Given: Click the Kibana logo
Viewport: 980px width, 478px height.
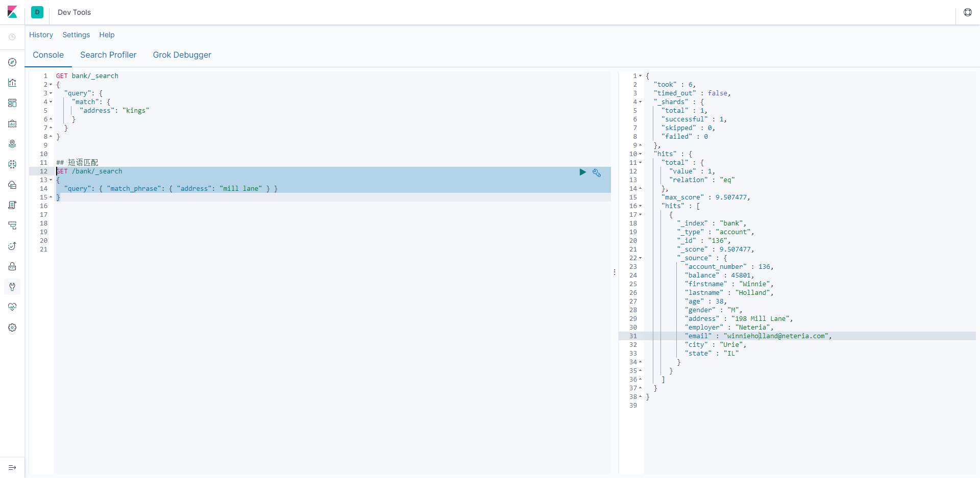Looking at the screenshot, I should 12,12.
